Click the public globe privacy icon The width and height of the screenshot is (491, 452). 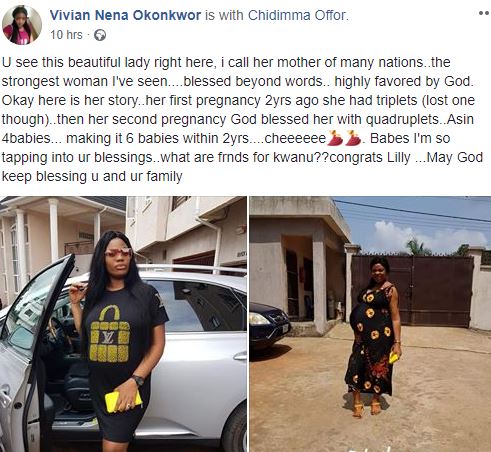pyautogui.click(x=100, y=35)
